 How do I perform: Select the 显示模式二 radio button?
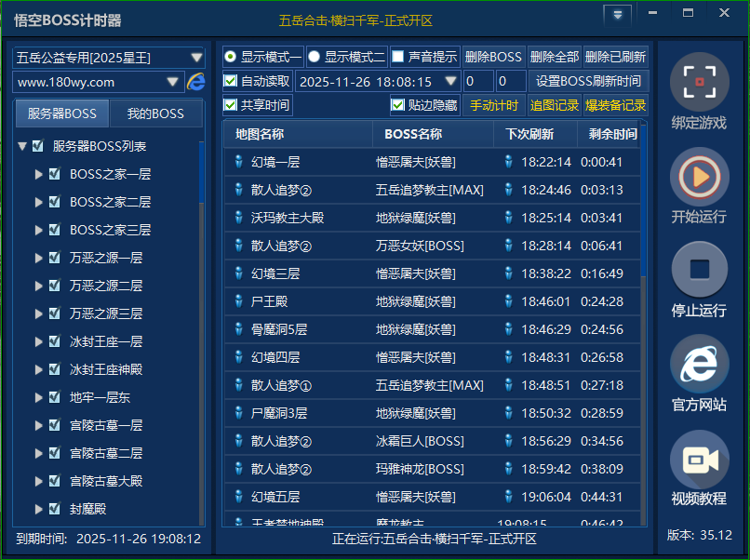(x=314, y=57)
